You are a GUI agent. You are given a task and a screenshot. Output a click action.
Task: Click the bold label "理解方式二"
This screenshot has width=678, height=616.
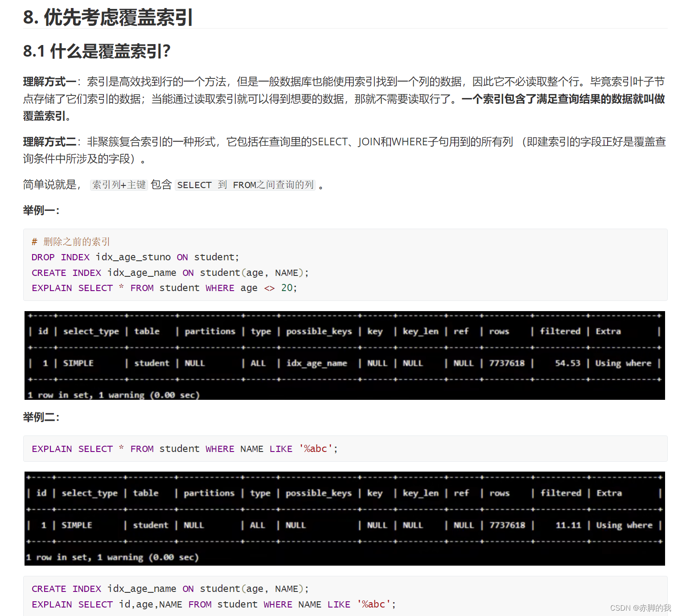49,142
